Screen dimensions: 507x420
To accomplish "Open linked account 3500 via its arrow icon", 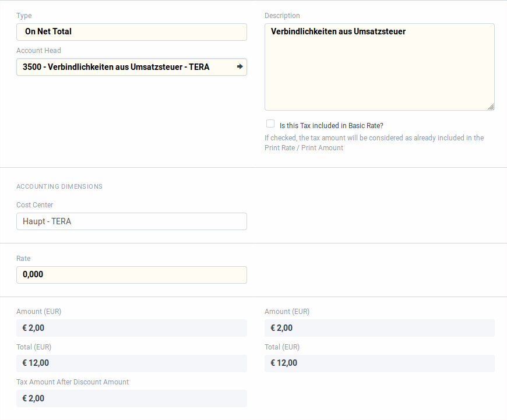I will click(240, 66).
